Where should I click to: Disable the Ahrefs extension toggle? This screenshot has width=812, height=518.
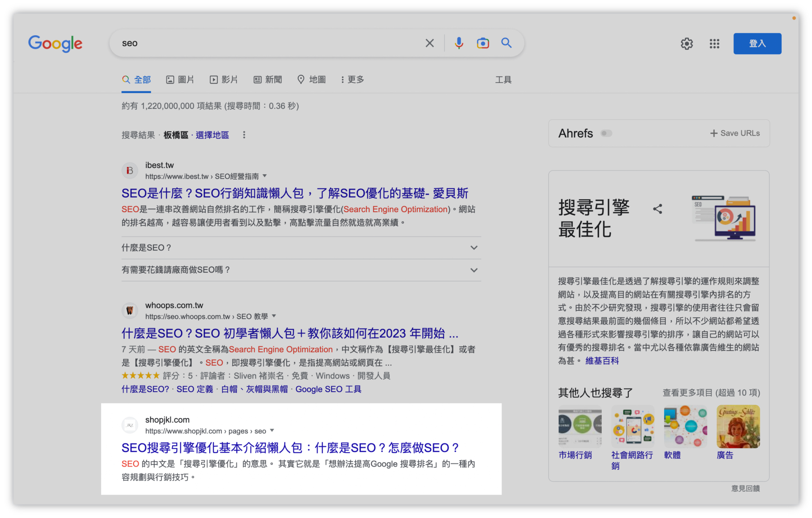(606, 133)
